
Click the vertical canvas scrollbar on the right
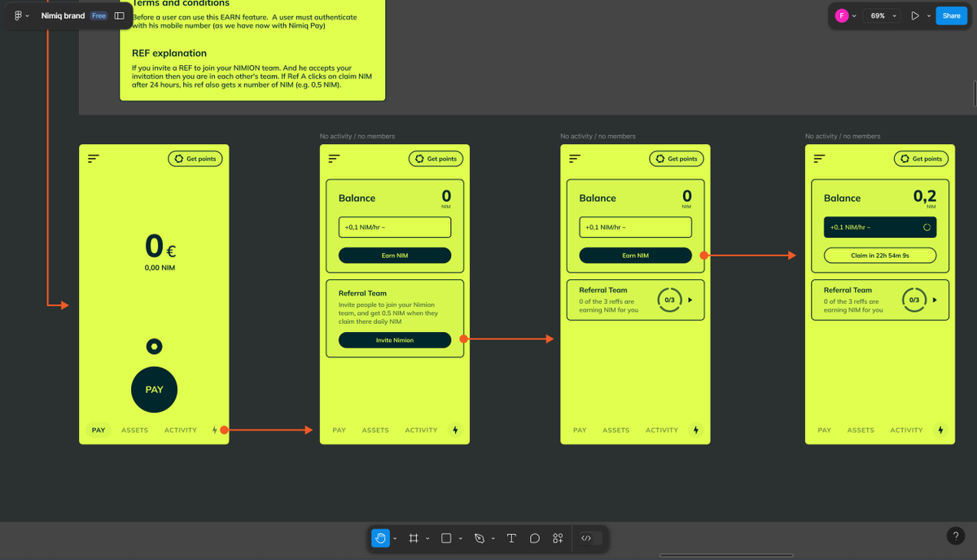[974, 94]
